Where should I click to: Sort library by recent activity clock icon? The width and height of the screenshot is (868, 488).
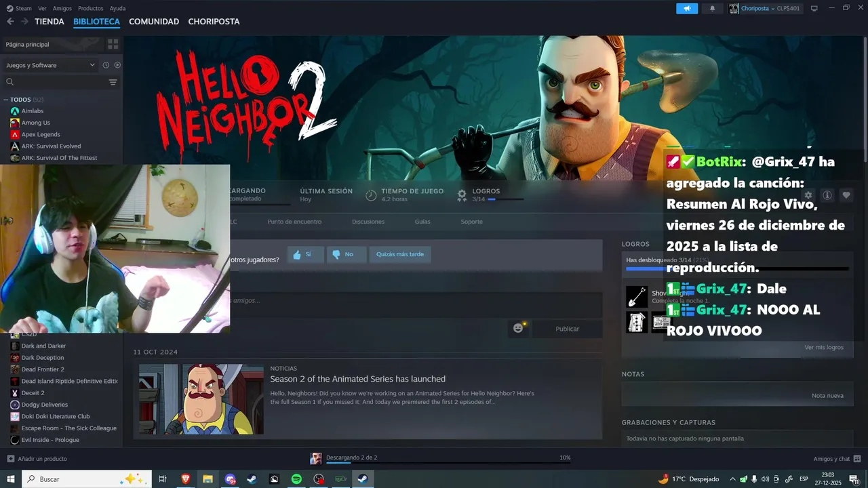point(106,65)
